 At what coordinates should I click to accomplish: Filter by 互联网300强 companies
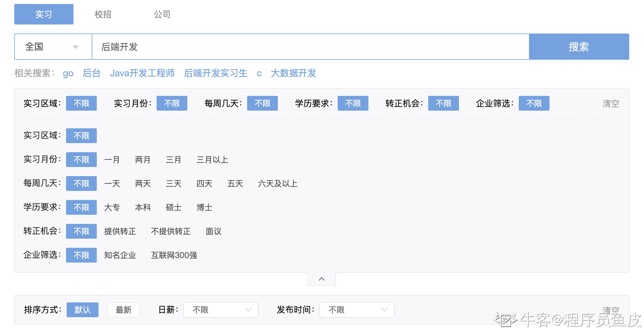click(x=174, y=255)
